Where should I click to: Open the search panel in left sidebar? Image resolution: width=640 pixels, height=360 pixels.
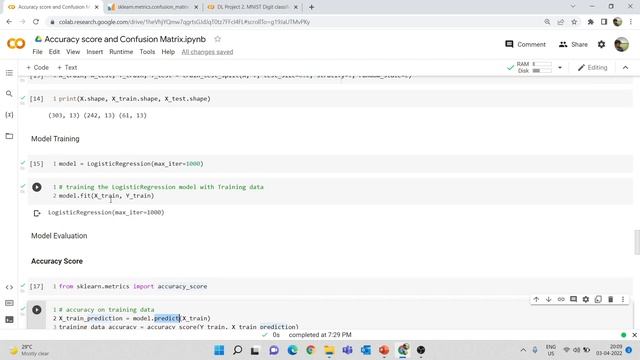(9, 94)
